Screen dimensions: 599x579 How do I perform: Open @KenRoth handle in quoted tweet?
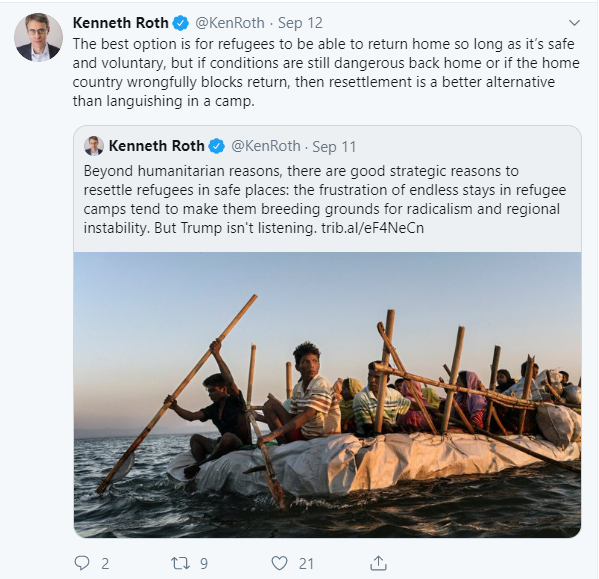point(266,146)
